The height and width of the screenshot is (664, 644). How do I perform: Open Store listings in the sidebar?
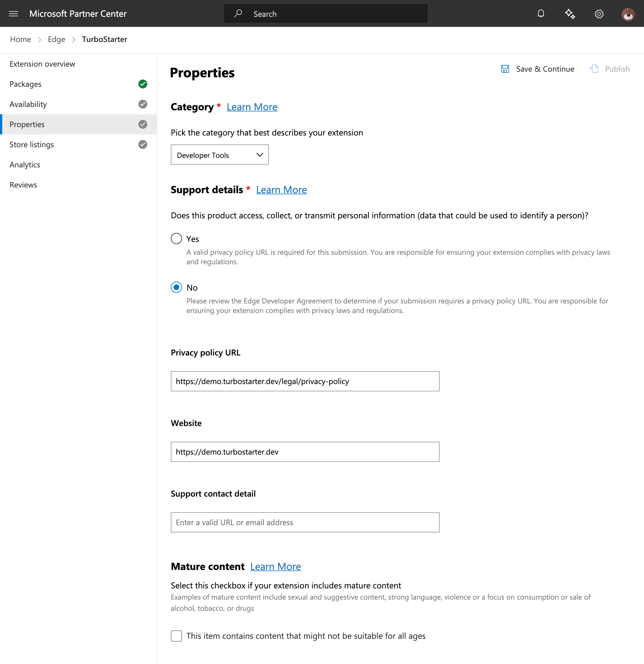pos(32,144)
